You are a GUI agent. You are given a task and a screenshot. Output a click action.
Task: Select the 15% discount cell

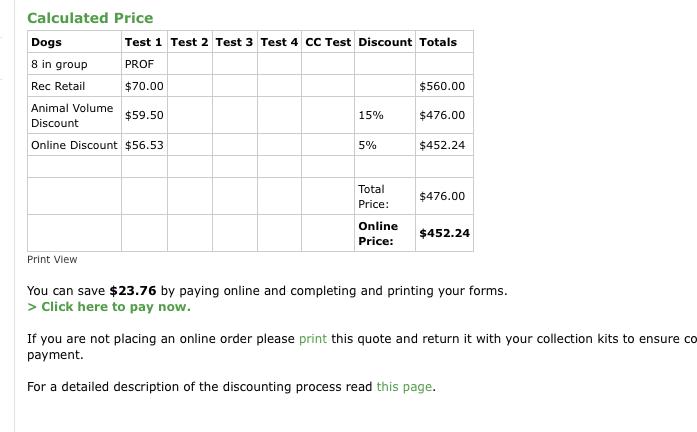click(370, 115)
